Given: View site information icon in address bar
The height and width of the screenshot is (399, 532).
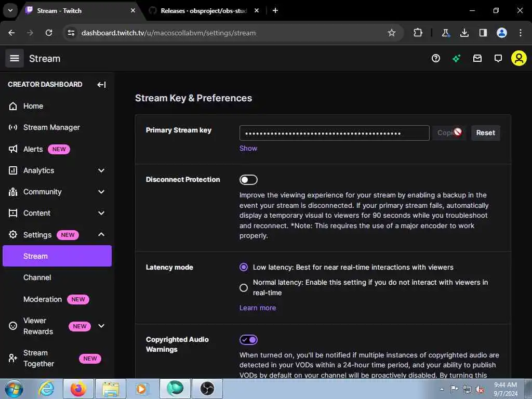Looking at the screenshot, I should [x=71, y=33].
